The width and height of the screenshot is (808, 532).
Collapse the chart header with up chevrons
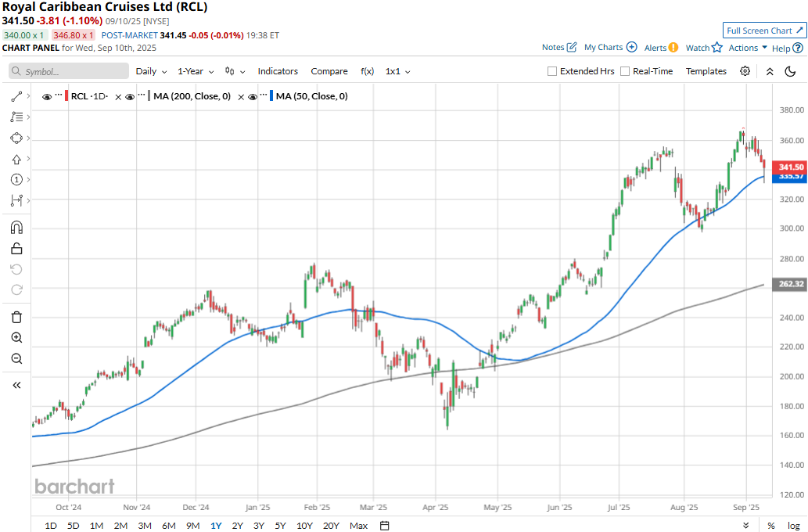click(770, 72)
